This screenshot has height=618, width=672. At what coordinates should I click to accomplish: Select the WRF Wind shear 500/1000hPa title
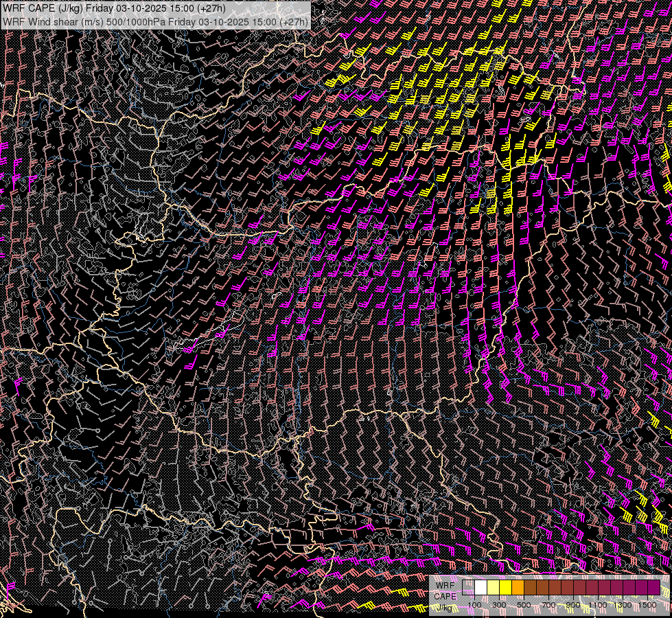click(x=155, y=21)
